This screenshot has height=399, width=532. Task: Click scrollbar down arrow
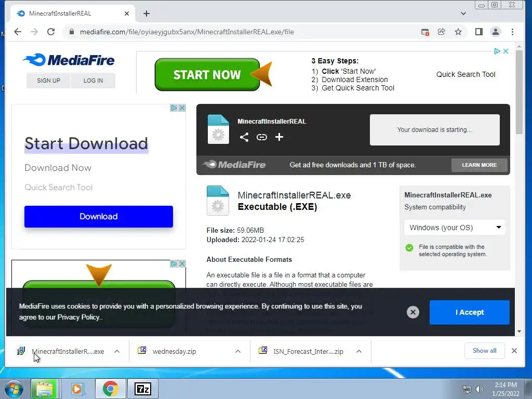[519, 331]
